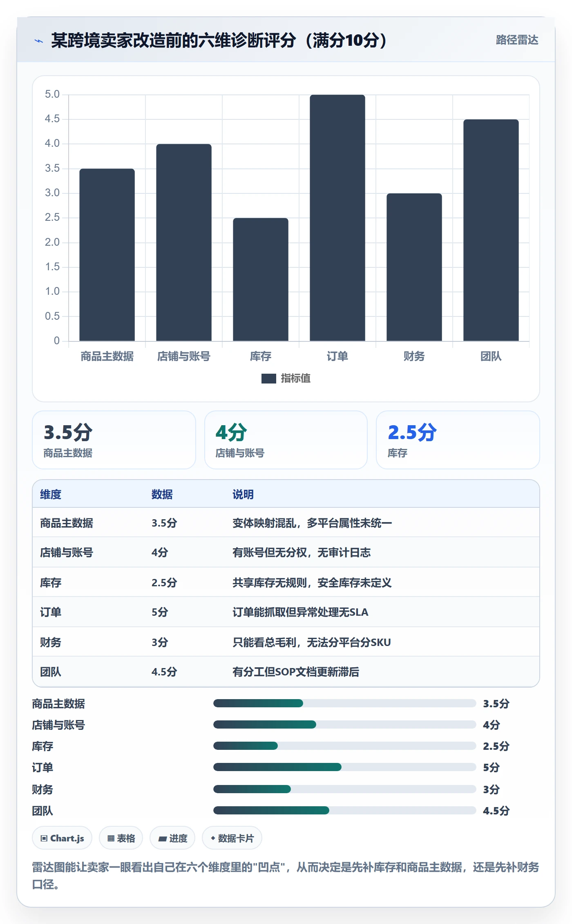This screenshot has height=924, width=572.
Task: Click the 指标值 legend label
Action: point(295,379)
